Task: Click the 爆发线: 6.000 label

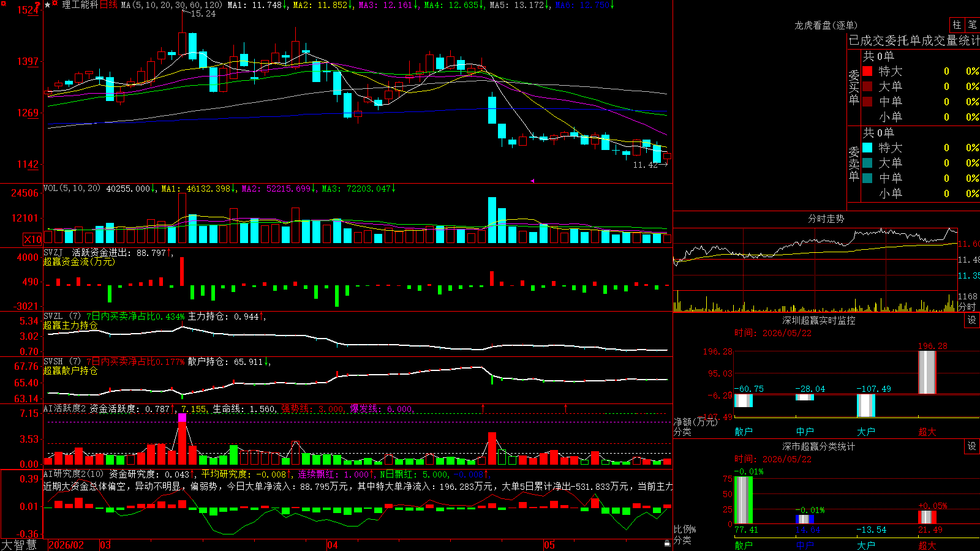Action: [x=381, y=409]
